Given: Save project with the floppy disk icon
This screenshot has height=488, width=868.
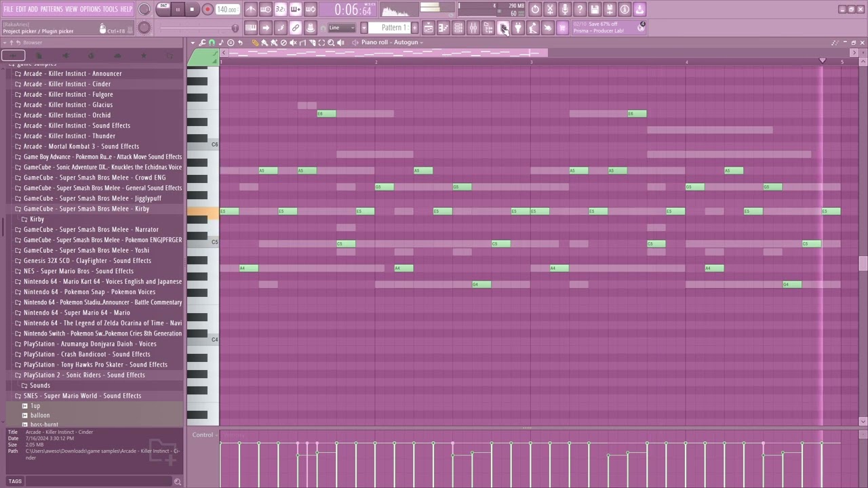Looking at the screenshot, I should [595, 9].
